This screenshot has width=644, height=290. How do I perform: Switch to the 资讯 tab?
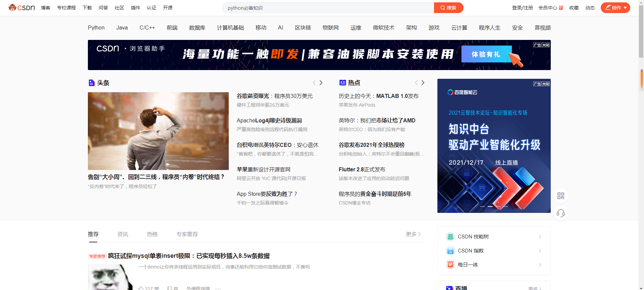tap(123, 234)
